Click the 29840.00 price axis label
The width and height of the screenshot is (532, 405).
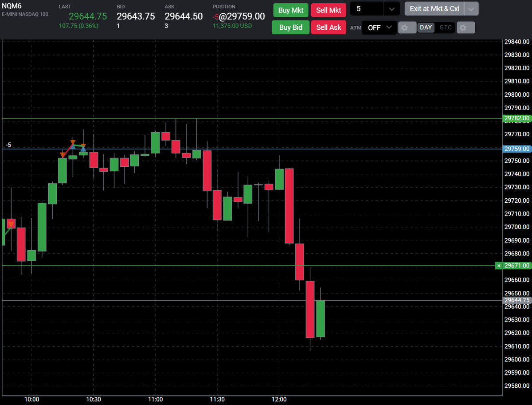pos(517,42)
